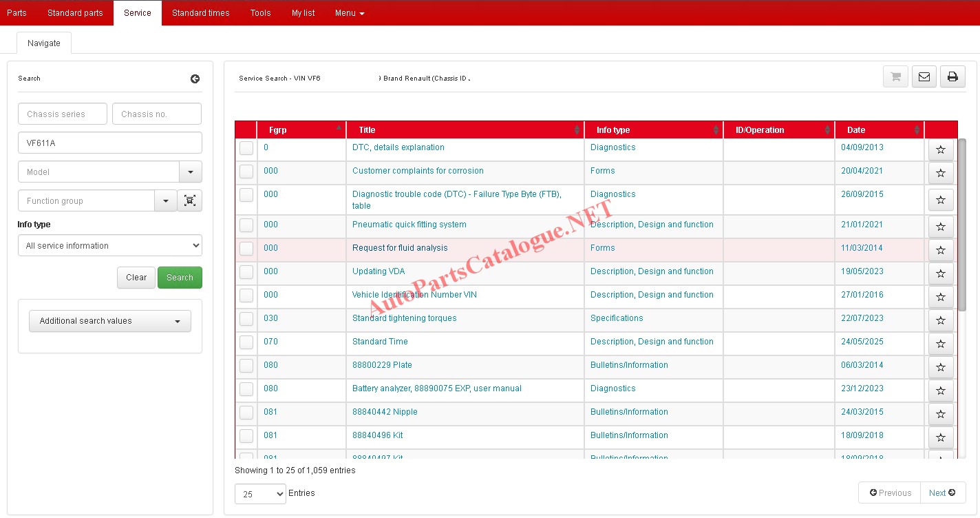The height and width of the screenshot is (518, 980).
Task: Check the box for 'Customer complaints for corrosion'
Action: 246,172
